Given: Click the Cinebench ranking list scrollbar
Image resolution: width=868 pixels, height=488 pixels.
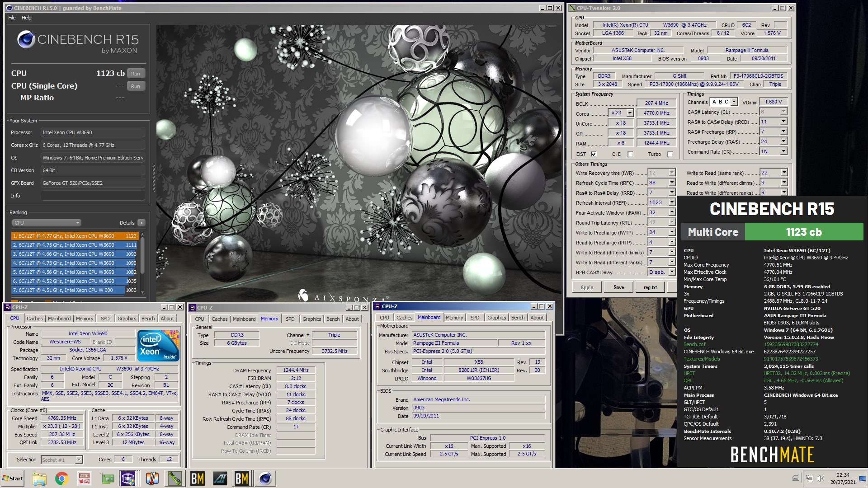Looking at the screenshot, I should pos(142,263).
